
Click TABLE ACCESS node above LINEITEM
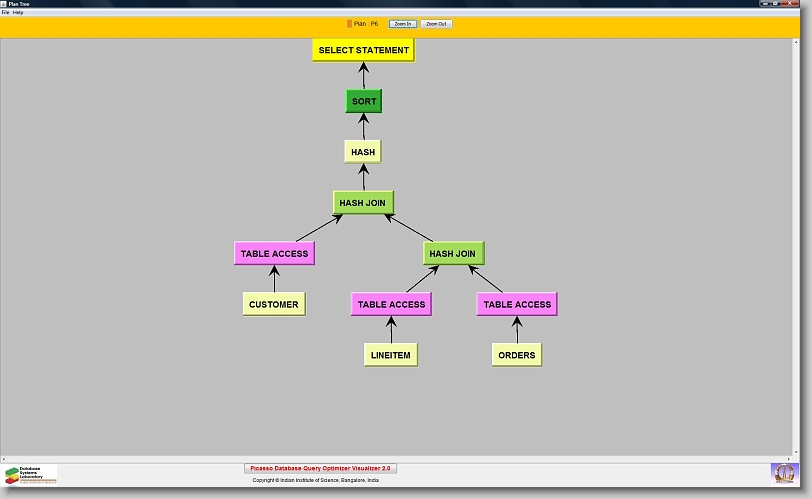(391, 304)
